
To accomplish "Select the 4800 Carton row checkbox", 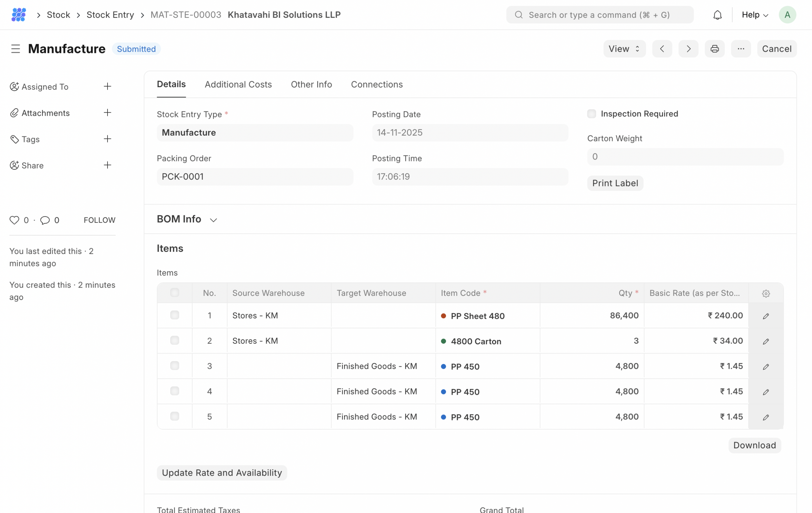I will [175, 341].
